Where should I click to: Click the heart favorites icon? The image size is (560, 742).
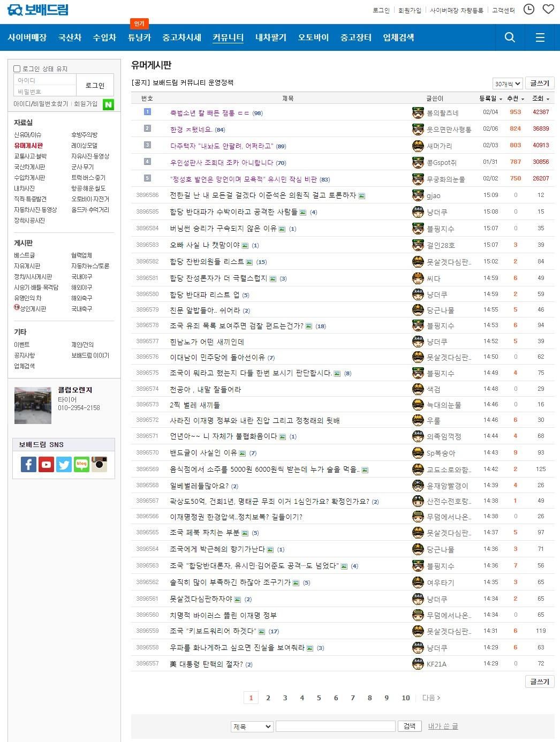pyautogui.click(x=548, y=10)
